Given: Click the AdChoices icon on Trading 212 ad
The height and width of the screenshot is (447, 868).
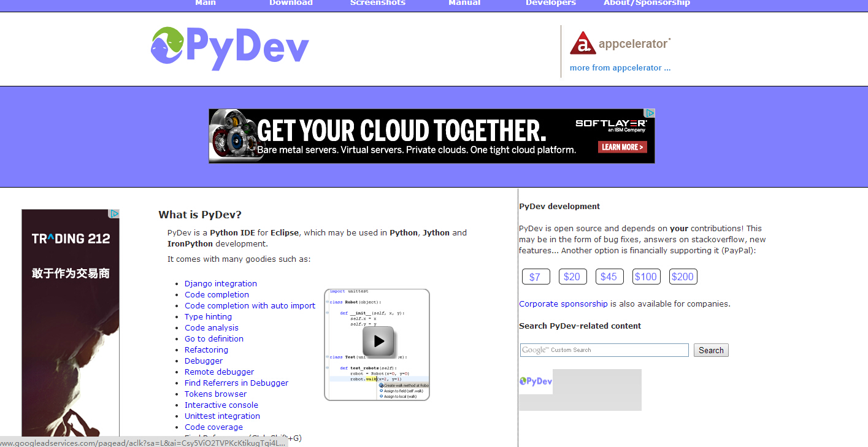Looking at the screenshot, I should pyautogui.click(x=114, y=214).
